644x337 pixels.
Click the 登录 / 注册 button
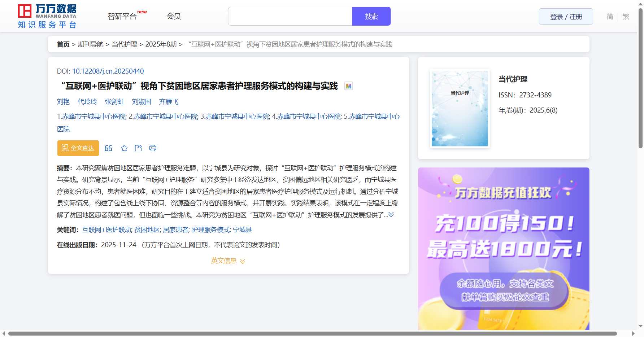pos(566,17)
